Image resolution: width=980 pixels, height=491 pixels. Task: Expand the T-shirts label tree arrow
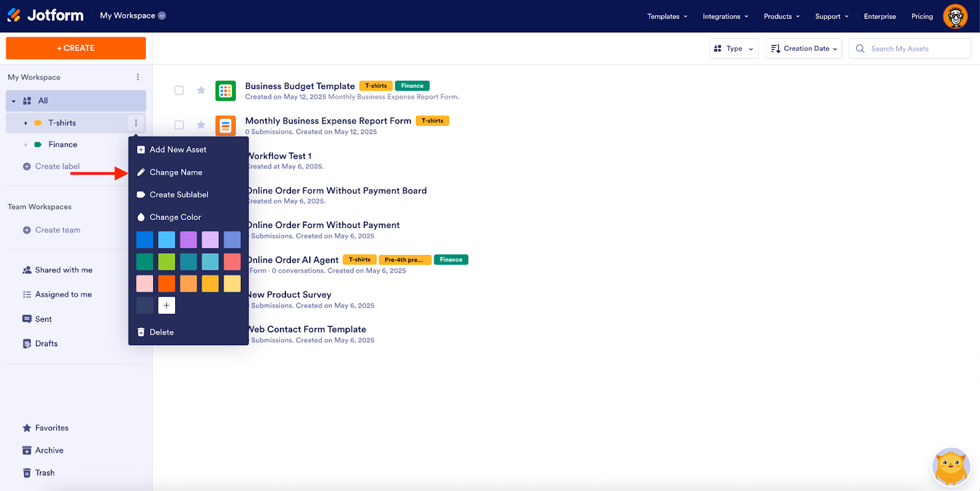[26, 123]
